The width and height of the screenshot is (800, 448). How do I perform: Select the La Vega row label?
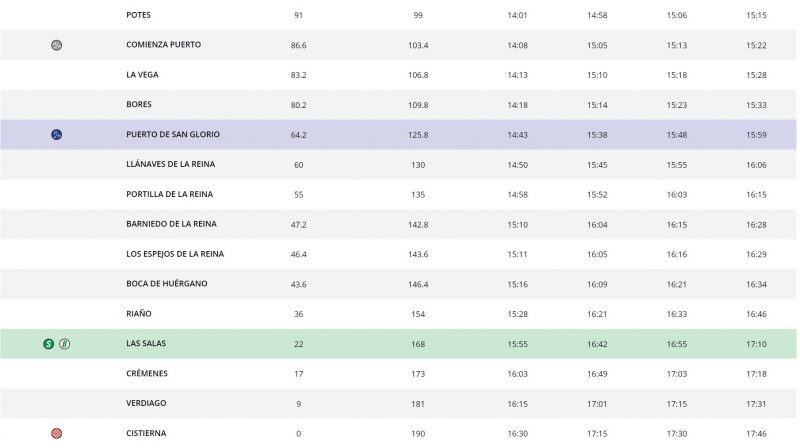[x=145, y=75]
